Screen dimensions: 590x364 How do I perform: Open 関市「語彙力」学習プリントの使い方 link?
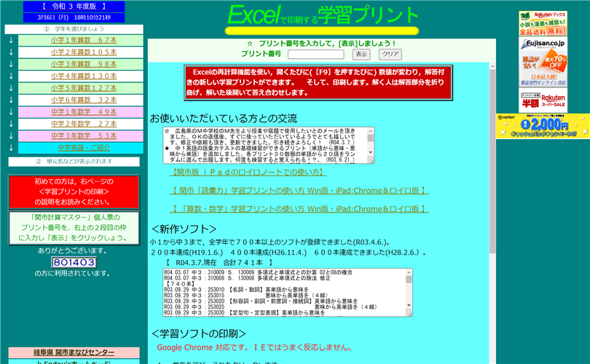click(299, 191)
